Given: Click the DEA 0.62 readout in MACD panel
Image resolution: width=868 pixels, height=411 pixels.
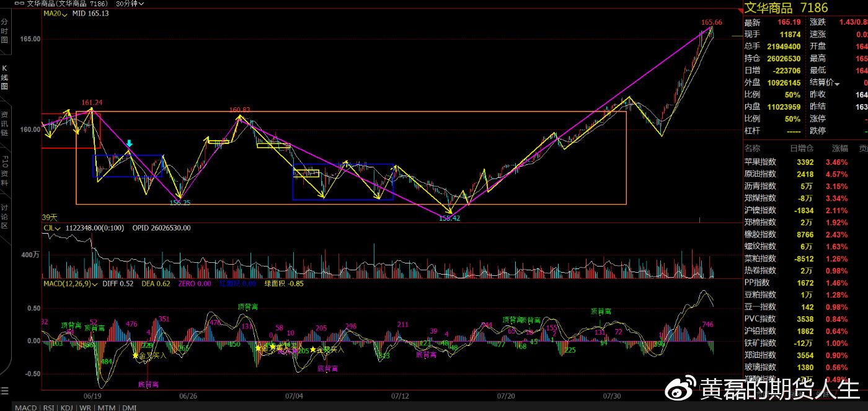Looking at the screenshot, I should point(155,283).
